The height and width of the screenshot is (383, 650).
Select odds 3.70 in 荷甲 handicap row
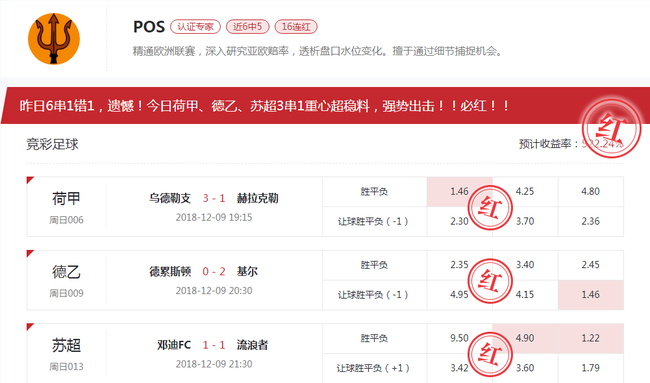(x=525, y=221)
